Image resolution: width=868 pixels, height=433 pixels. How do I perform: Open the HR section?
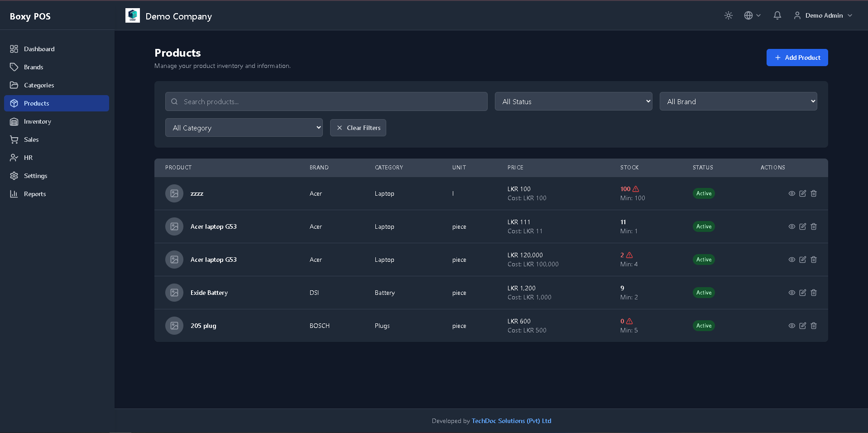(57, 158)
